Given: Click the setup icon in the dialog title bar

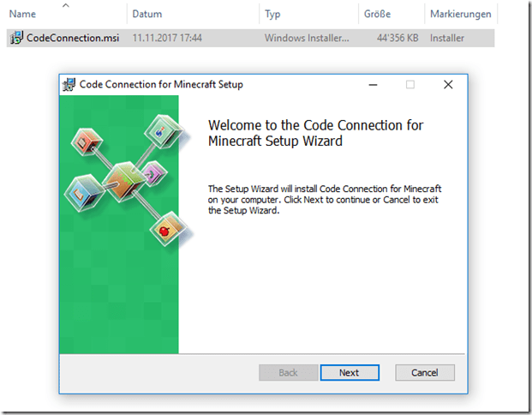Looking at the screenshot, I should (69, 84).
